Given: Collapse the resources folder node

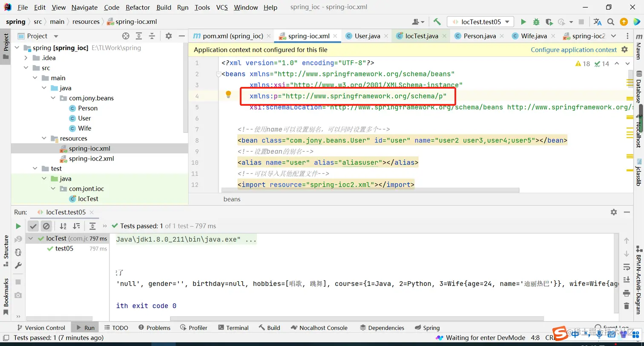Looking at the screenshot, I should click(44, 138).
